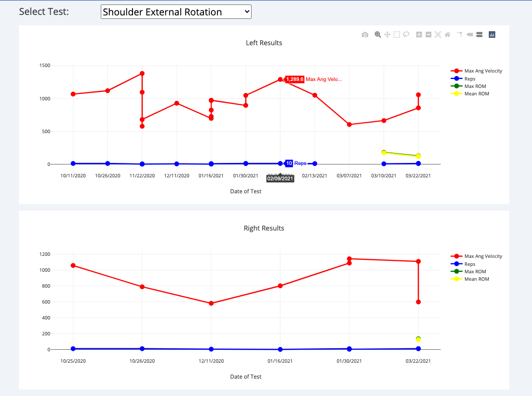Enable show closest data on hover

coord(469,35)
